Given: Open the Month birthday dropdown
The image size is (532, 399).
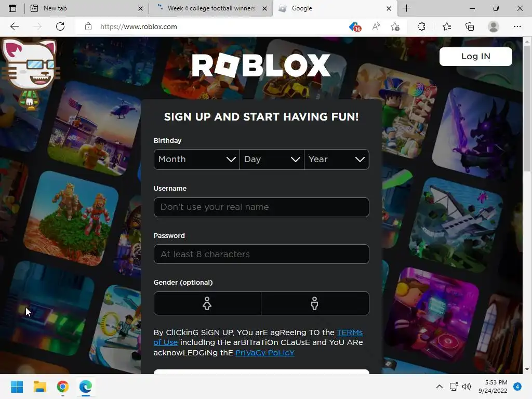Looking at the screenshot, I should (197, 159).
